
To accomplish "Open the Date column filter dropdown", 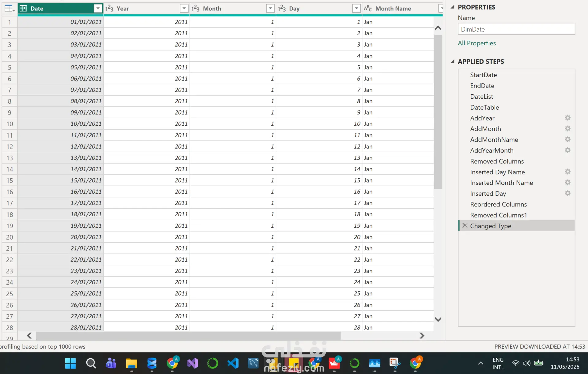I will point(98,8).
